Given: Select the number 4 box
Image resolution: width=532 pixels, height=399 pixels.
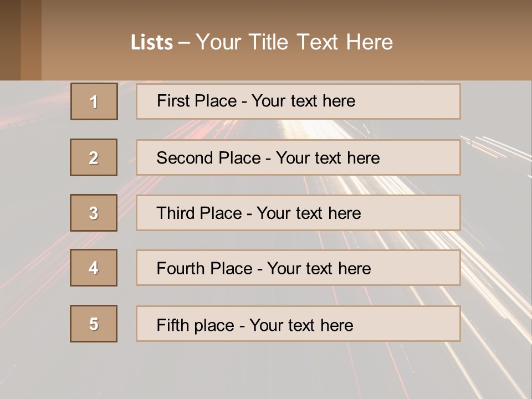Looking at the screenshot, I should (94, 268).
